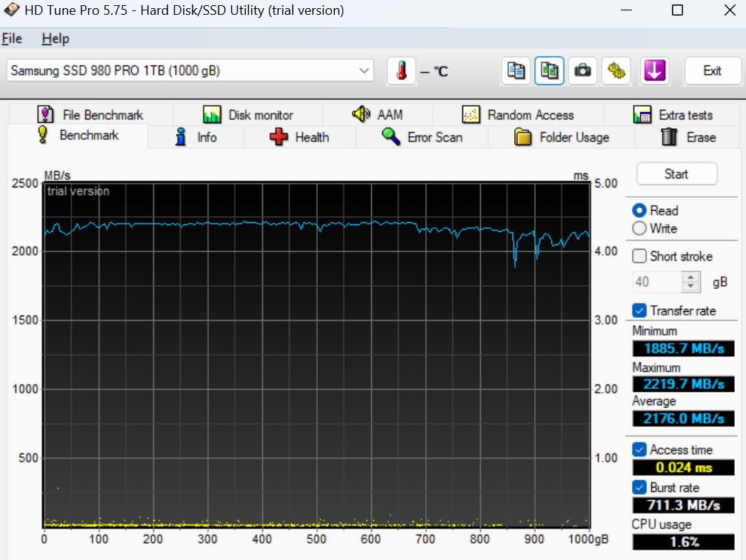746x560 pixels.
Task: Copy text results to clipboard icon
Action: [516, 71]
